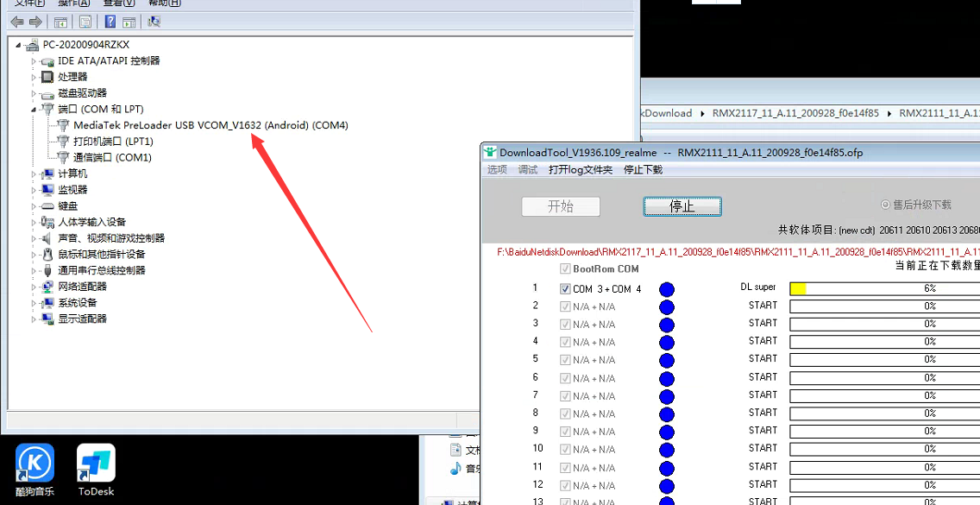Click the port icon beside 打印机端口 (LPT1)
This screenshot has width=980, height=505.
click(63, 142)
